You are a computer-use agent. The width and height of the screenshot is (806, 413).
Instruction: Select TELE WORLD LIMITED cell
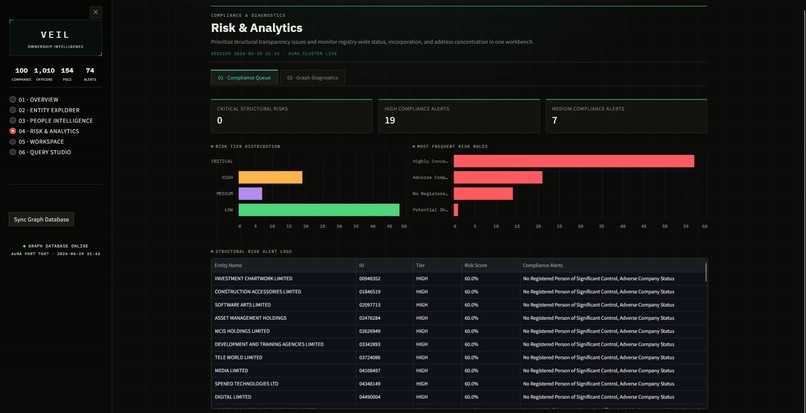click(x=284, y=357)
